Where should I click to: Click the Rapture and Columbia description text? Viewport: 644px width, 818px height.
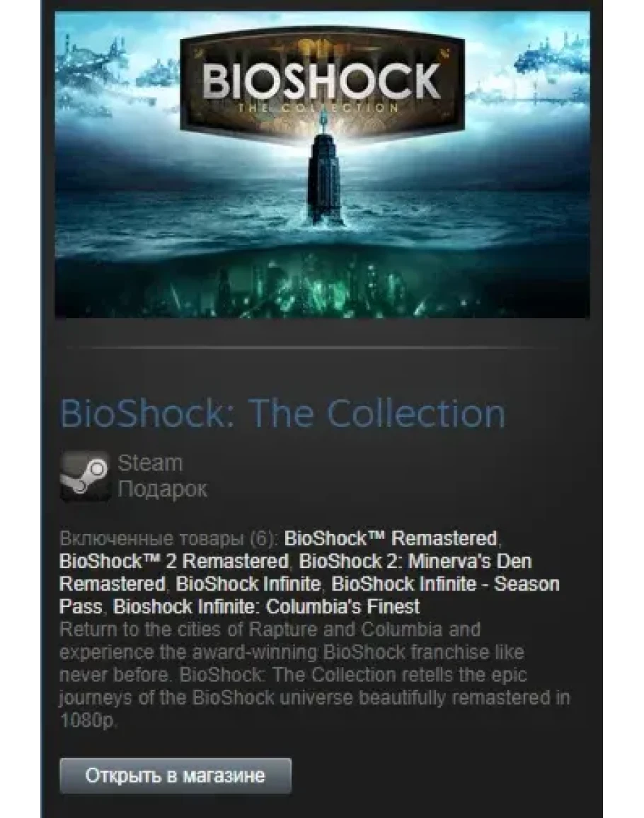point(314,674)
